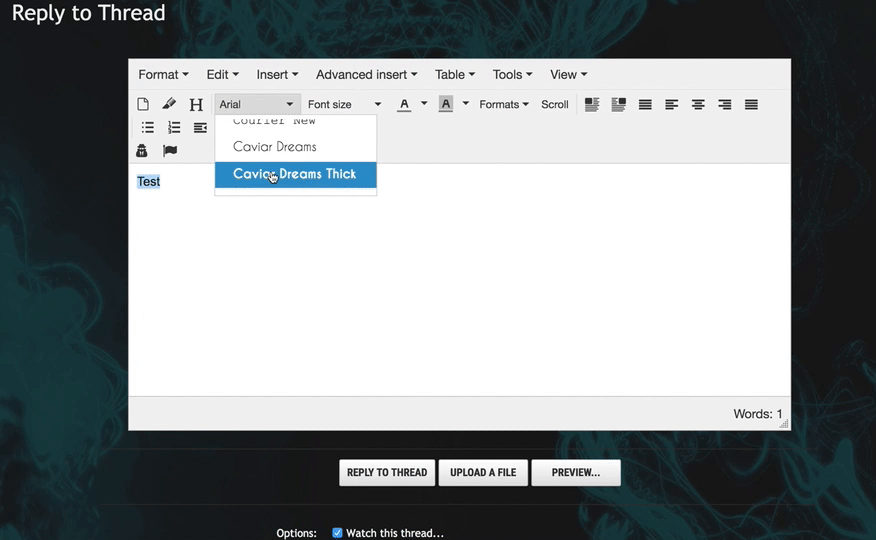Screen dimensions: 876x540
Task: Open the Insert menu
Action: (277, 74)
